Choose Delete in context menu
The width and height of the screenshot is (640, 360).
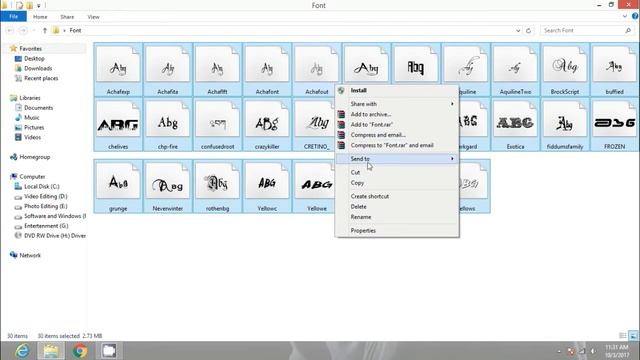[x=397, y=207]
